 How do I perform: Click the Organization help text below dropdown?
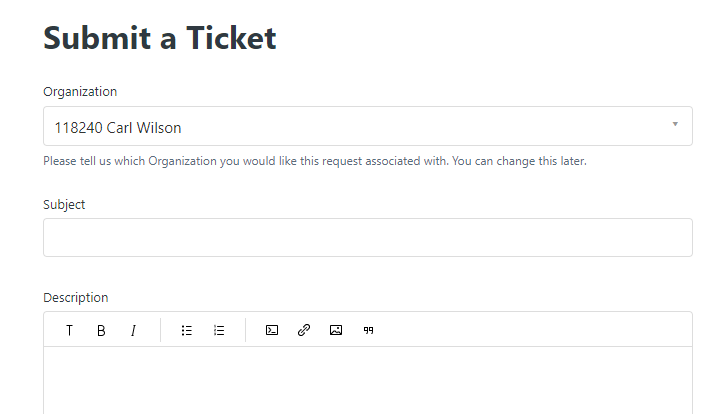point(314,161)
